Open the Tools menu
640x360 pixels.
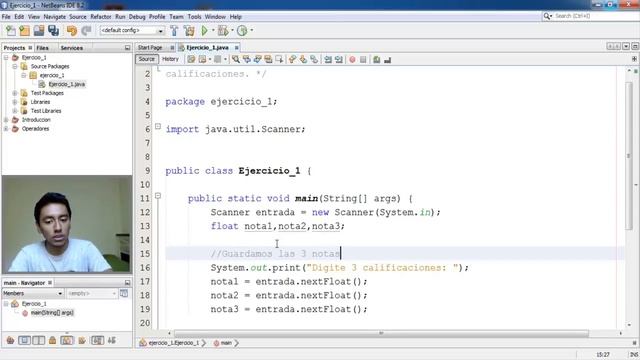pos(194,17)
